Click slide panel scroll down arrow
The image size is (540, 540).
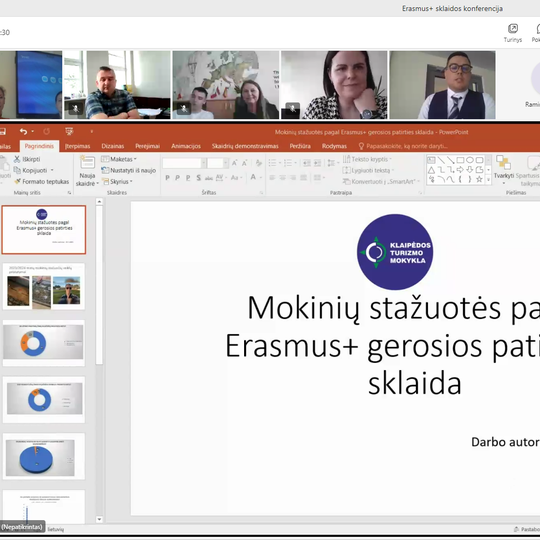99,519
